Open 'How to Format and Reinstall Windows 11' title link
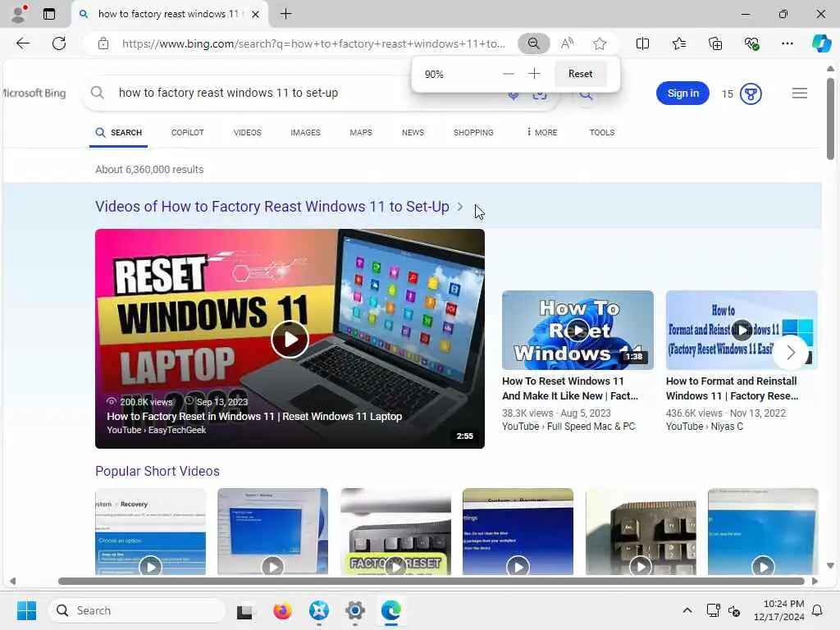 click(x=732, y=388)
